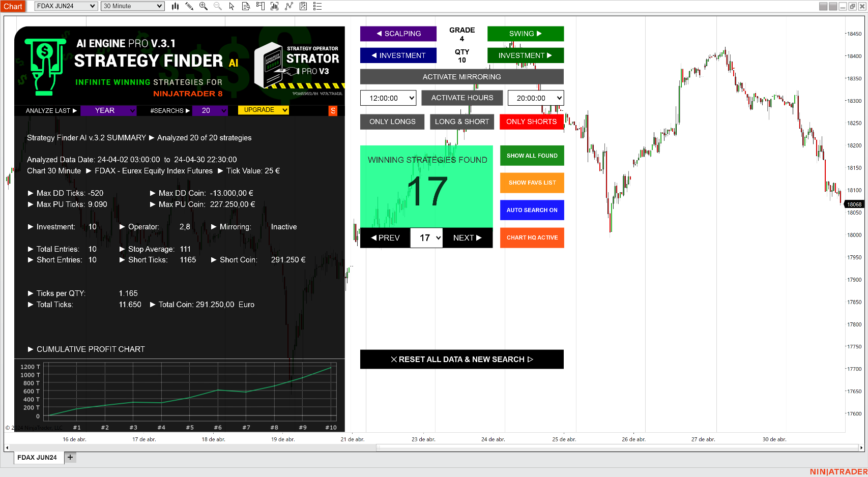Click the horizontal chart scrollbar

(x=617, y=448)
